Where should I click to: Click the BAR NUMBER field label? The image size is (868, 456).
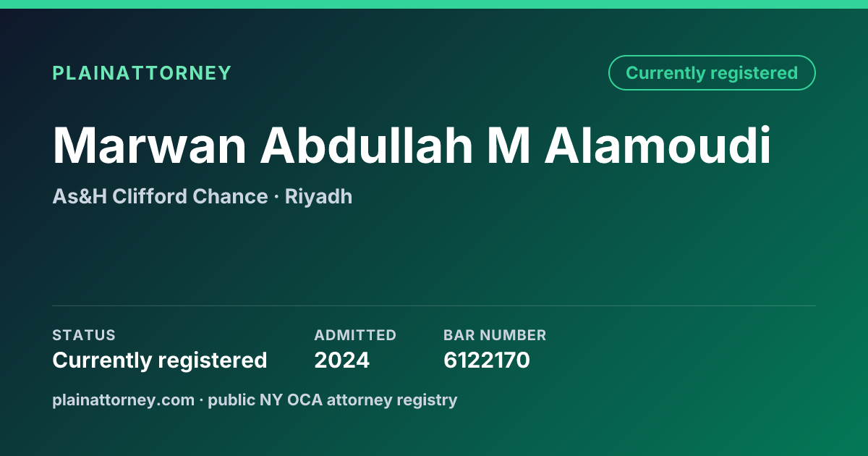pyautogui.click(x=495, y=335)
